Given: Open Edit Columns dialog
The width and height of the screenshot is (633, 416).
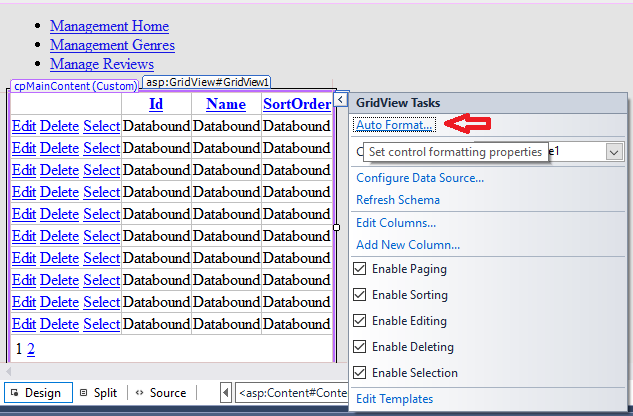Looking at the screenshot, I should pos(396,223).
